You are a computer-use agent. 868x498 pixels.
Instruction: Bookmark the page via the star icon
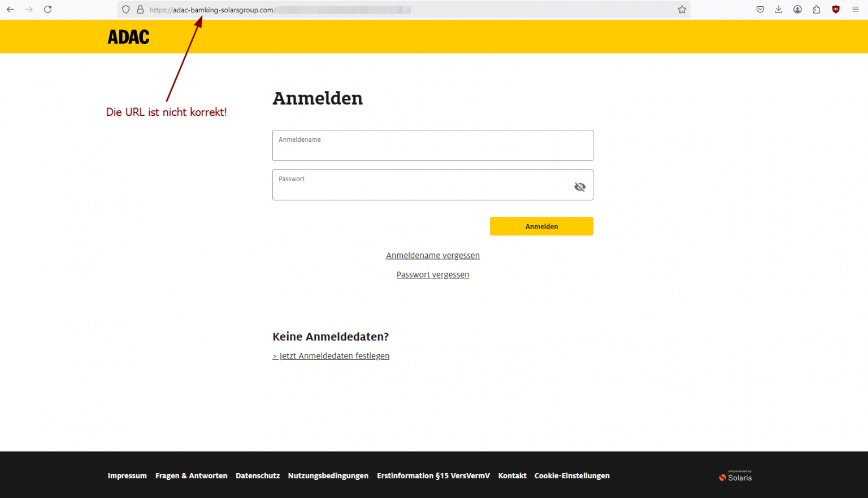tap(682, 9)
